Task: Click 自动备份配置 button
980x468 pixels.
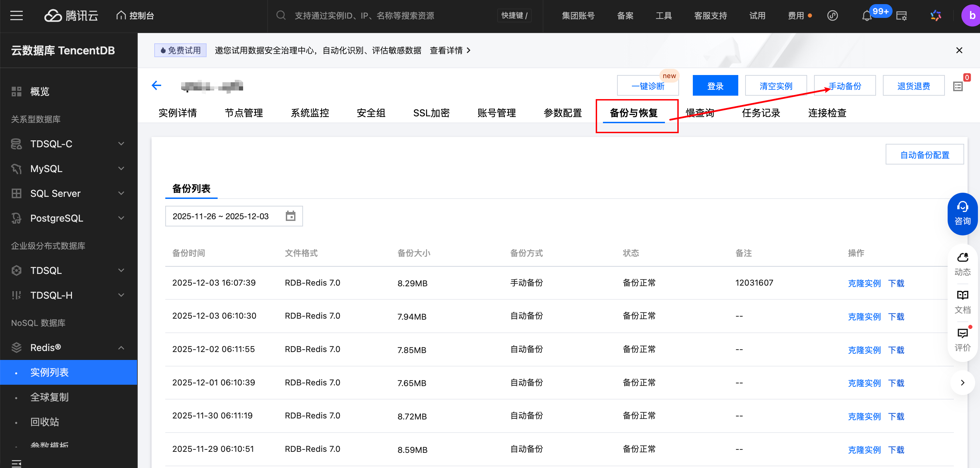Action: pos(924,155)
